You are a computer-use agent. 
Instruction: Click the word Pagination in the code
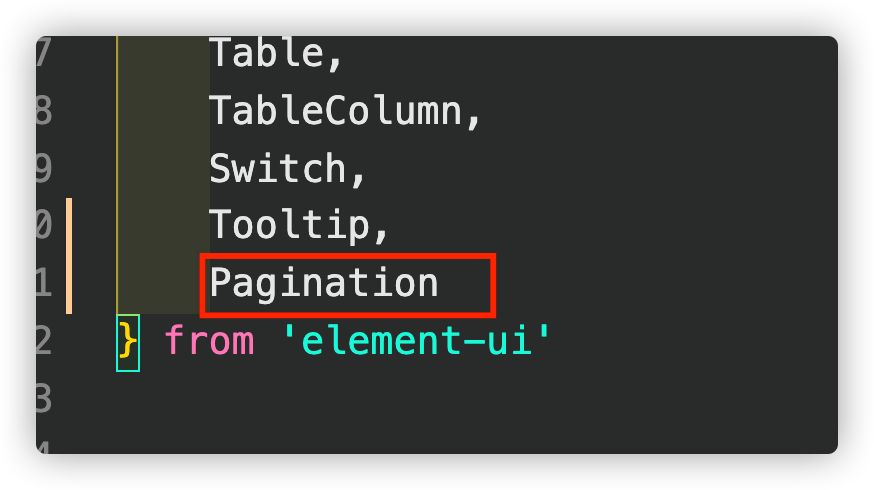tap(324, 284)
